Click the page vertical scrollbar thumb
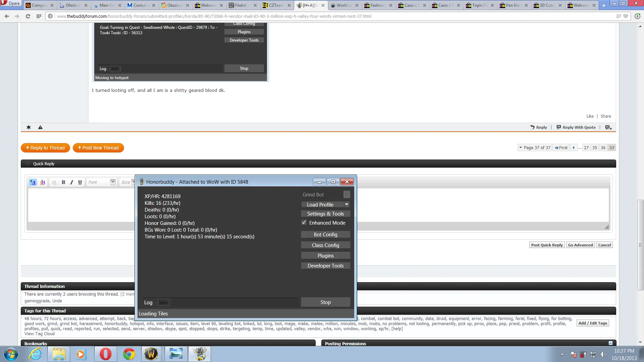Screen dimensions: 644x362 [640, 245]
